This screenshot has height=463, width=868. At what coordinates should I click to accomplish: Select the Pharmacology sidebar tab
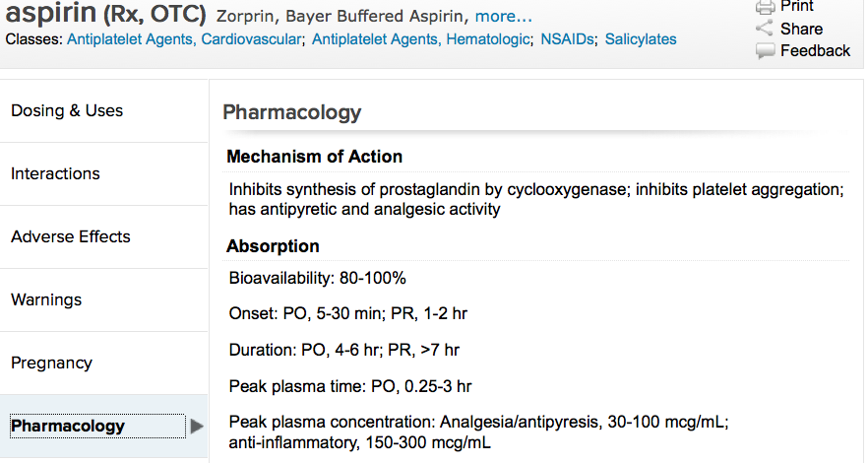68,427
